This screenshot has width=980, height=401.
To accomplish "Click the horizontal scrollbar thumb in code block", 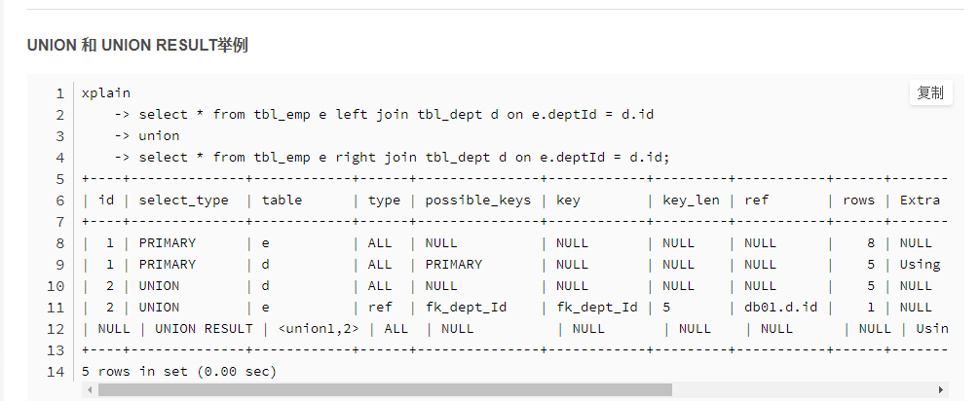I will pyautogui.click(x=385, y=389).
